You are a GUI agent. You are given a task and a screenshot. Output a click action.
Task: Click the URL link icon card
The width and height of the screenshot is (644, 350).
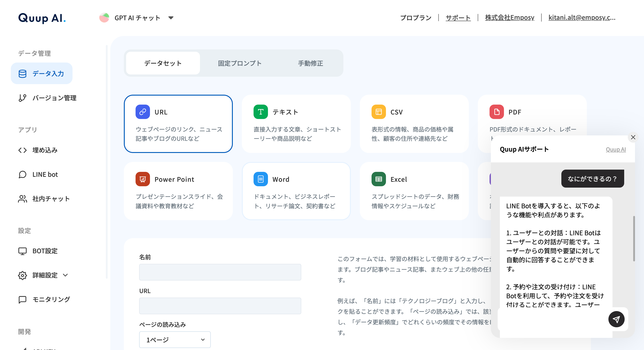coord(143,112)
